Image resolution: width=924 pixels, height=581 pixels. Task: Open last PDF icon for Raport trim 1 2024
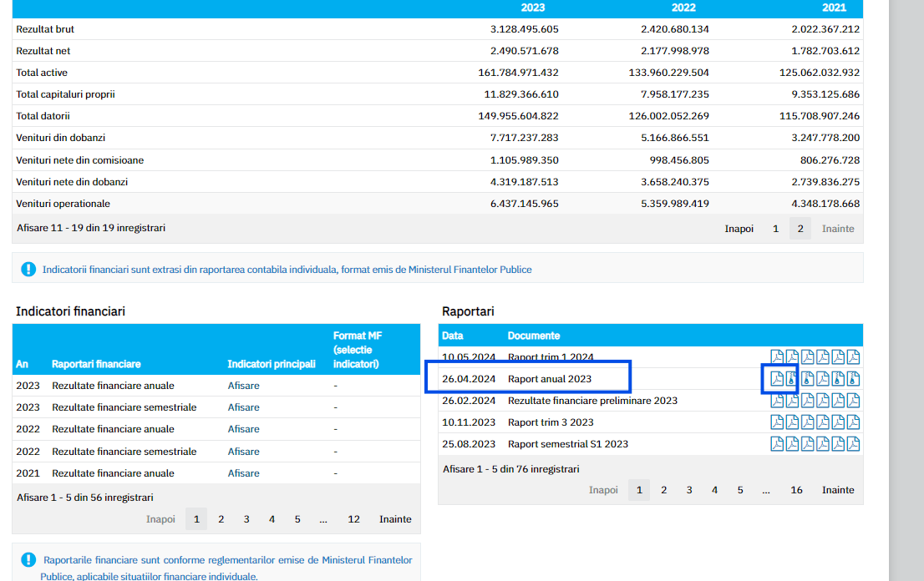pyautogui.click(x=853, y=357)
